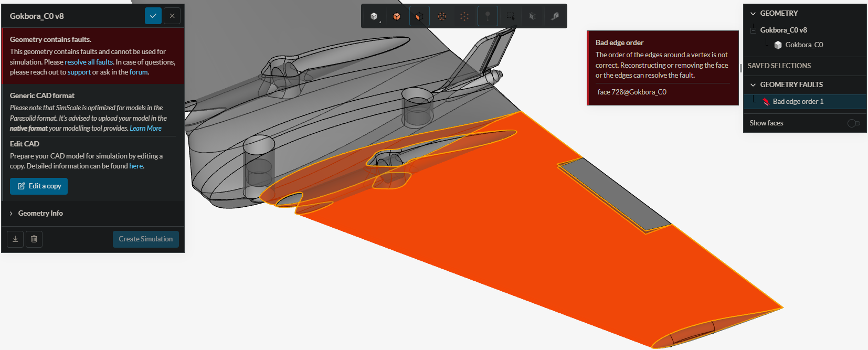Viewport: 868px width, 350px height.
Task: Open the view orientation cube menu
Action: pos(374,16)
